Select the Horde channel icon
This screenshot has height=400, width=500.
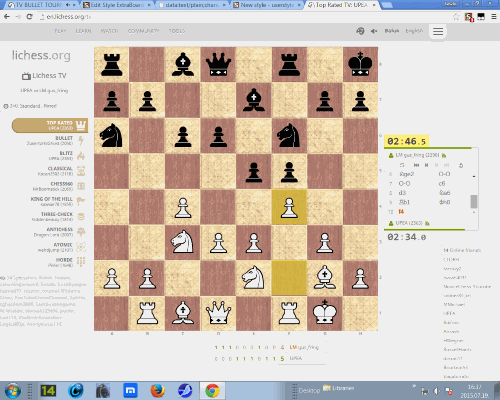click(x=81, y=262)
